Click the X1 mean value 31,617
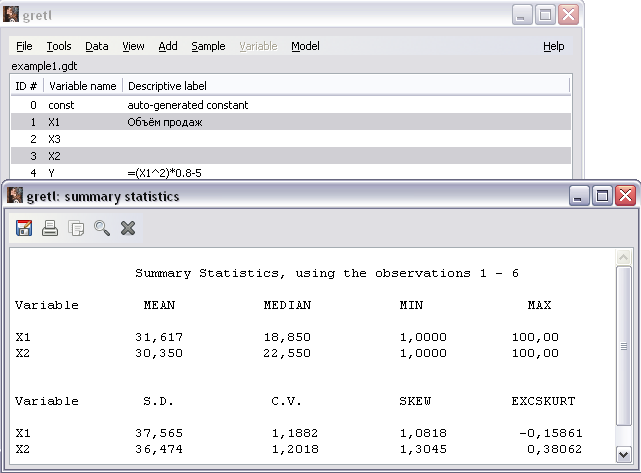 (159, 337)
